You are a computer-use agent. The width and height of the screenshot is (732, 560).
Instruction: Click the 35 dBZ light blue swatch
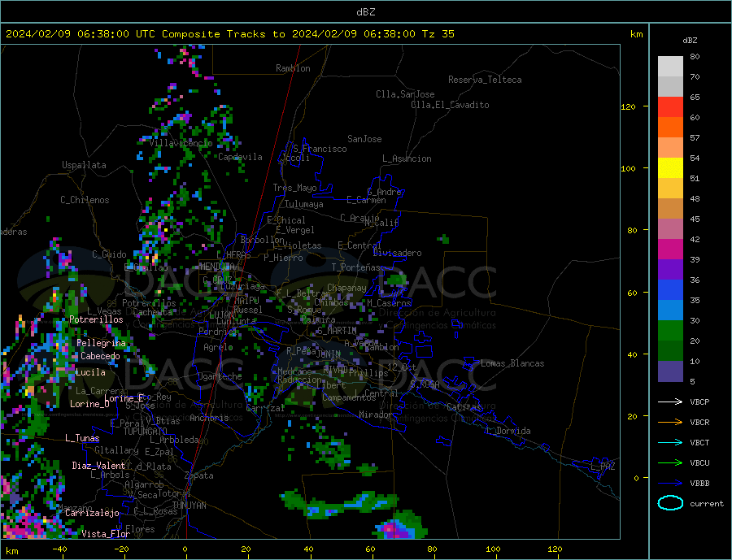[670, 310]
